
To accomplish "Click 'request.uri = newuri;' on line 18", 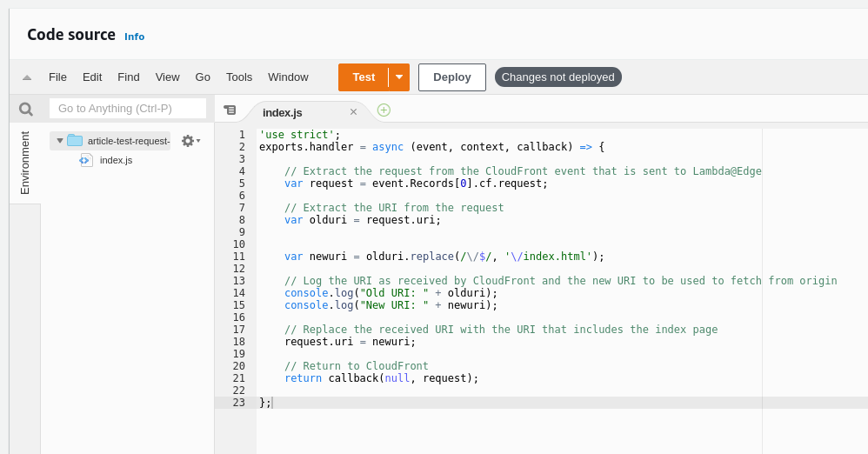I will click(350, 342).
